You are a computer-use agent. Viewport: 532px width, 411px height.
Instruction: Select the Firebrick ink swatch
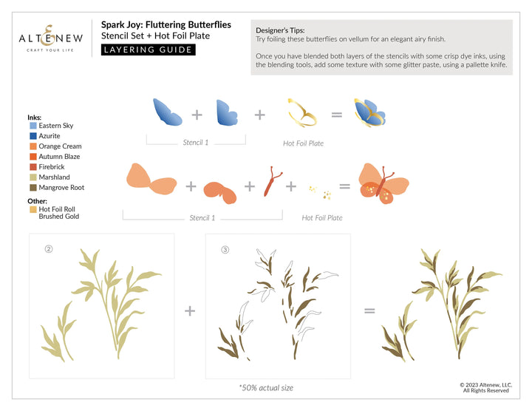(x=33, y=168)
